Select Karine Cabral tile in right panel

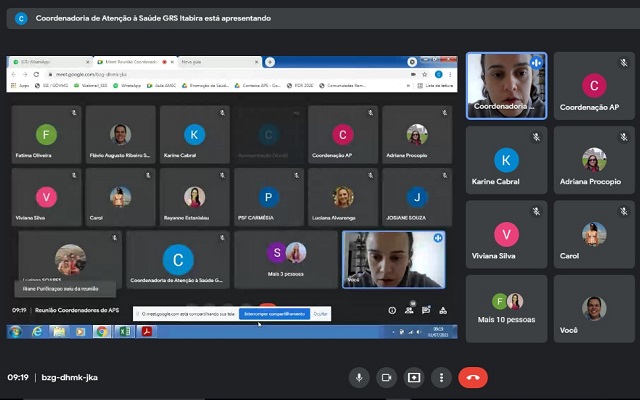(506, 160)
